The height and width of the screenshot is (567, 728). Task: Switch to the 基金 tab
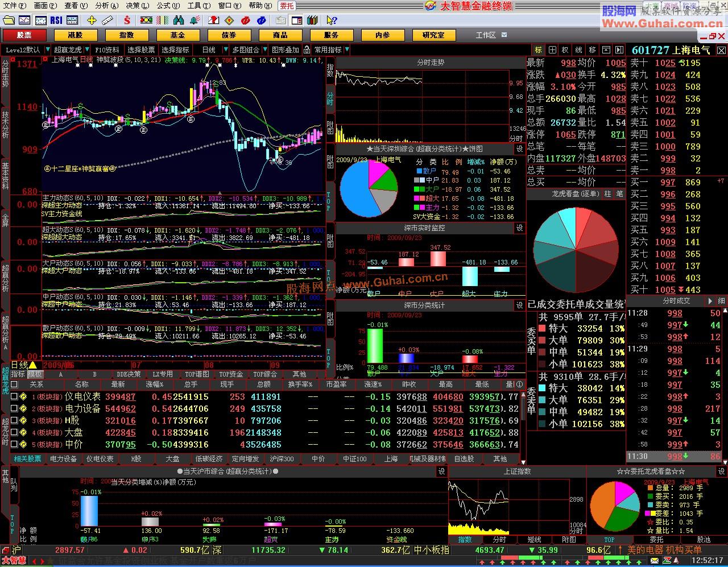[x=177, y=35]
